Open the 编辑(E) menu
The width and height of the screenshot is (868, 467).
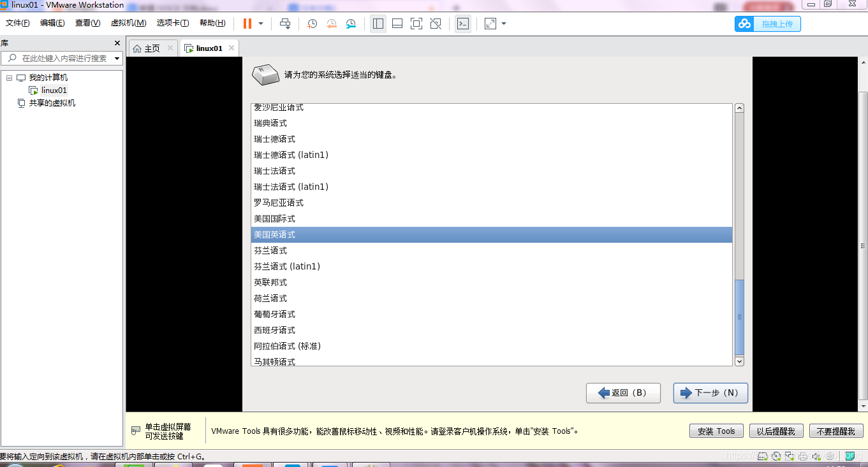52,23
